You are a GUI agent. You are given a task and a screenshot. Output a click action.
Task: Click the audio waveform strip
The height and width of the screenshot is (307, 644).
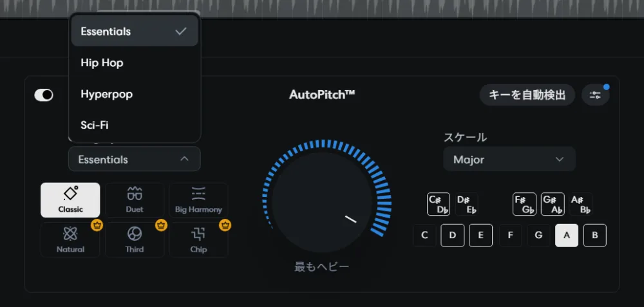[x=322, y=8]
